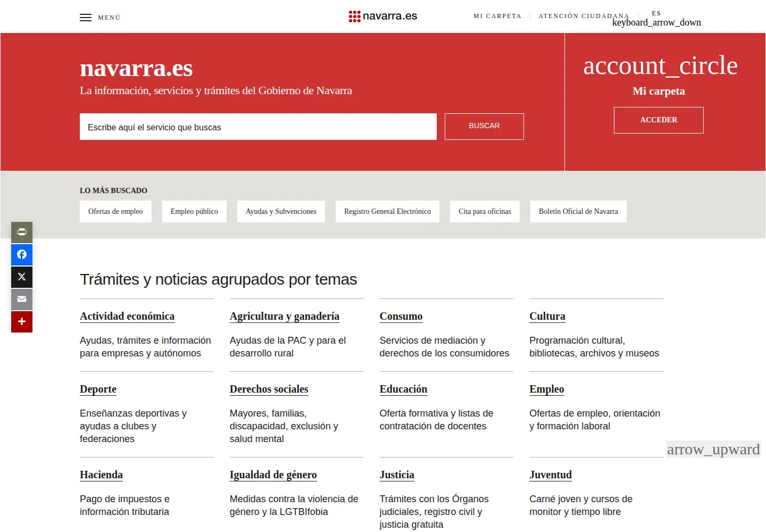Screen dimensions: 766x532
Task: Open the Cultura topic
Action: click(547, 316)
